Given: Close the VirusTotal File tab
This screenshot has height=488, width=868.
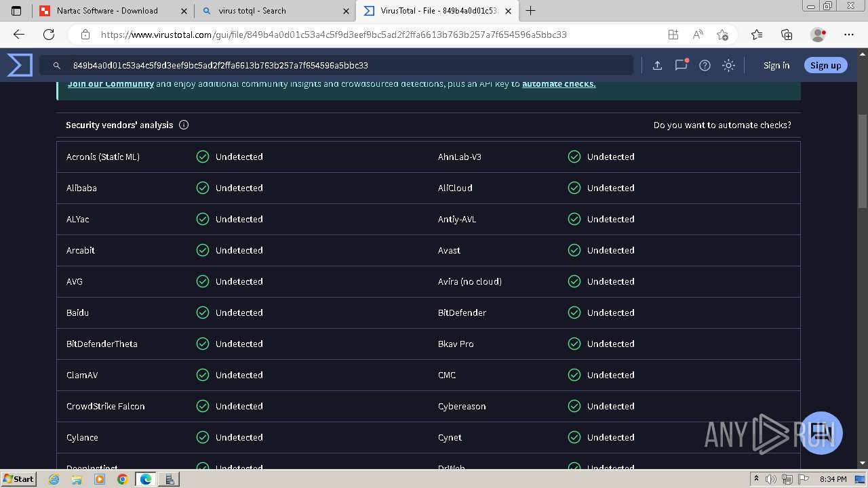Looking at the screenshot, I should (x=508, y=11).
